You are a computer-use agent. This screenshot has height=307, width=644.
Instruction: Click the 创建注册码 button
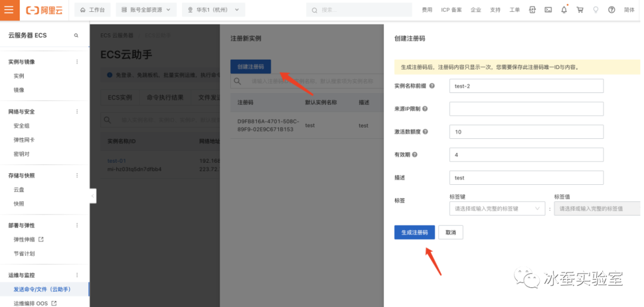[x=250, y=67]
